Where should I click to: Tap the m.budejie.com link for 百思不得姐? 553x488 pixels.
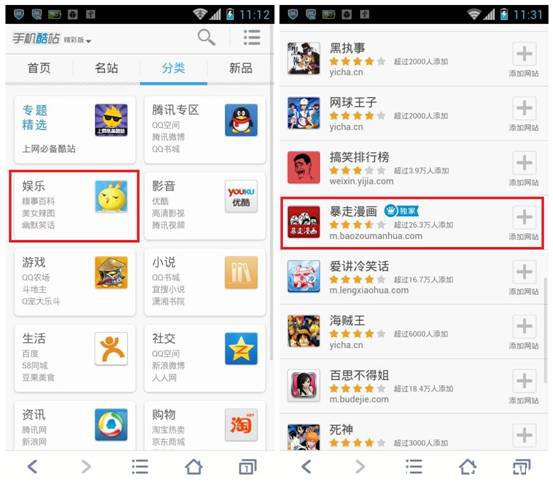click(x=359, y=399)
